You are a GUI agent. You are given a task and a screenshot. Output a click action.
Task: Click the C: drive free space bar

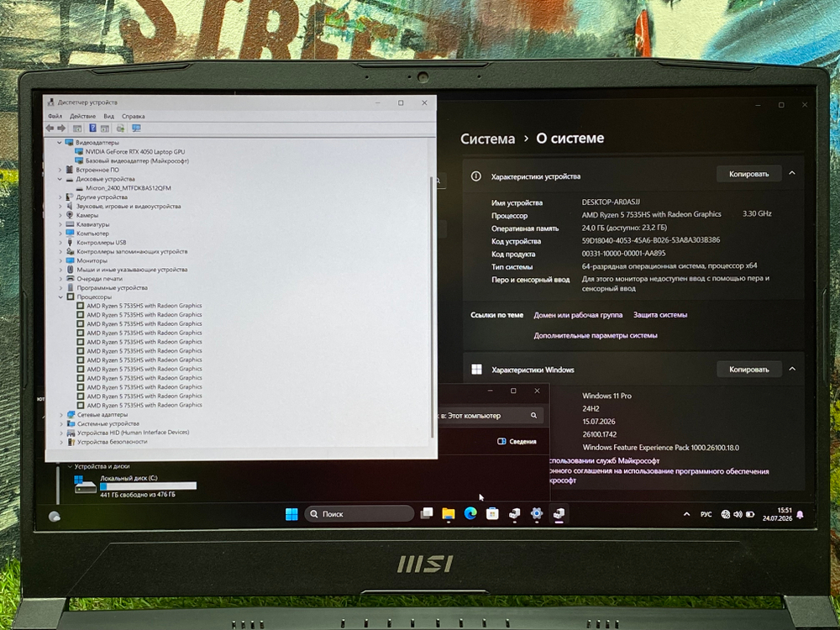click(148, 486)
